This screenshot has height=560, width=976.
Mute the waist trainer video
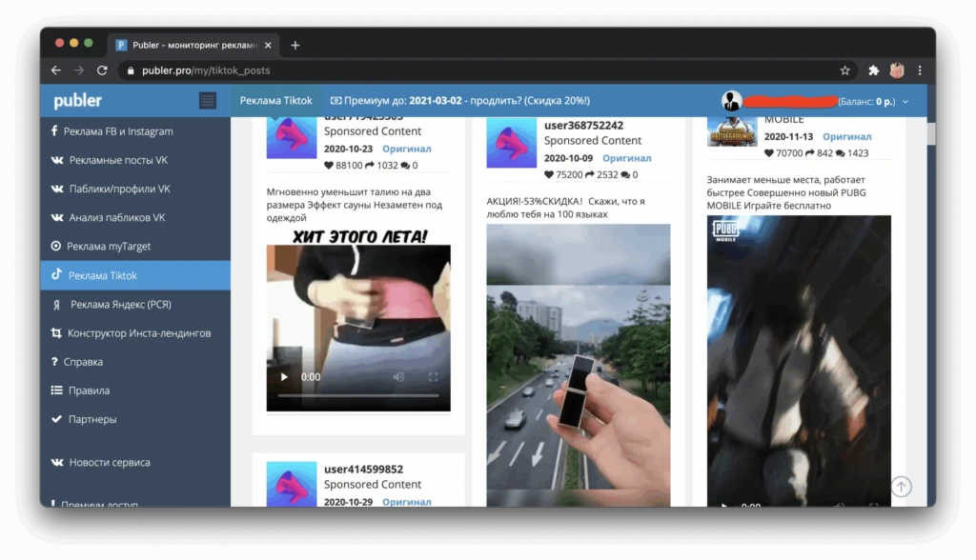tap(398, 377)
